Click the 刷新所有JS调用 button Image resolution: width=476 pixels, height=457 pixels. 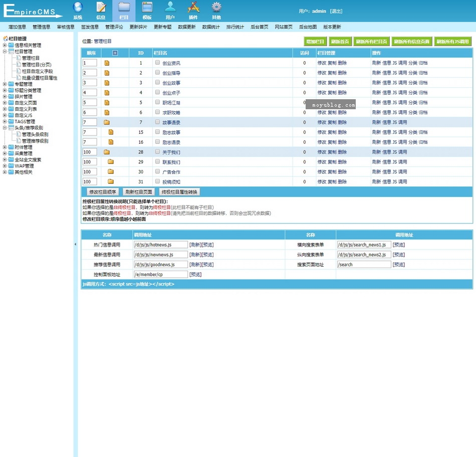point(452,42)
